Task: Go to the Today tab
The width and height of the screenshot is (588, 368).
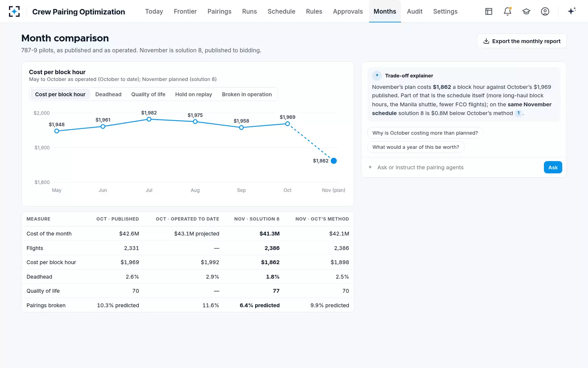Action: (154, 11)
